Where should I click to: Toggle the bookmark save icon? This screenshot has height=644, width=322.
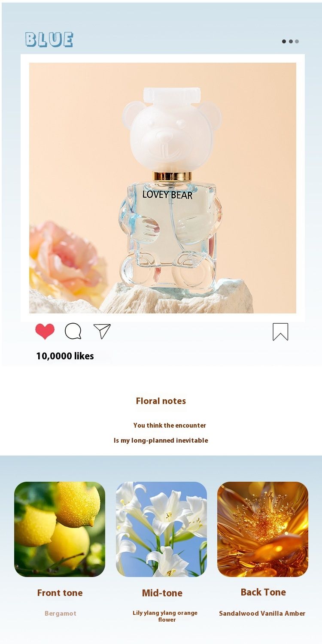[x=280, y=332]
